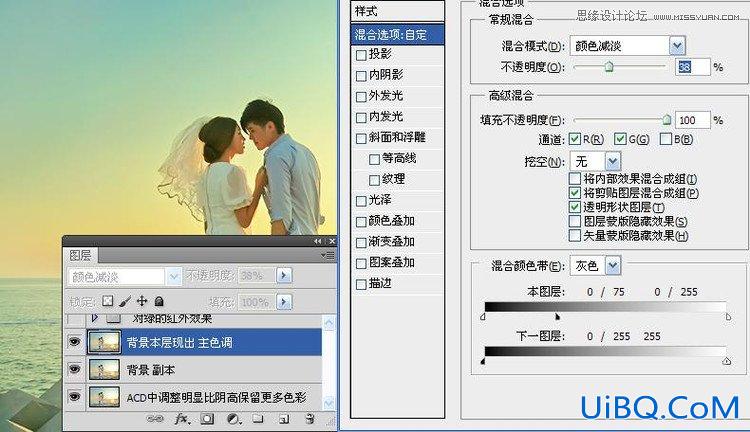Enable 渐变叠加 style checkbox
Image resolution: width=750 pixels, height=432 pixels.
pos(361,243)
